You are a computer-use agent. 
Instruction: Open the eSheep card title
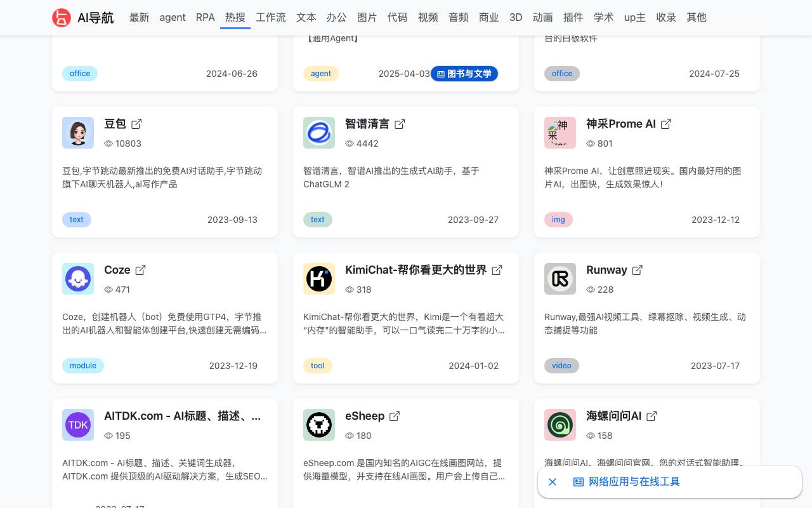pos(365,416)
